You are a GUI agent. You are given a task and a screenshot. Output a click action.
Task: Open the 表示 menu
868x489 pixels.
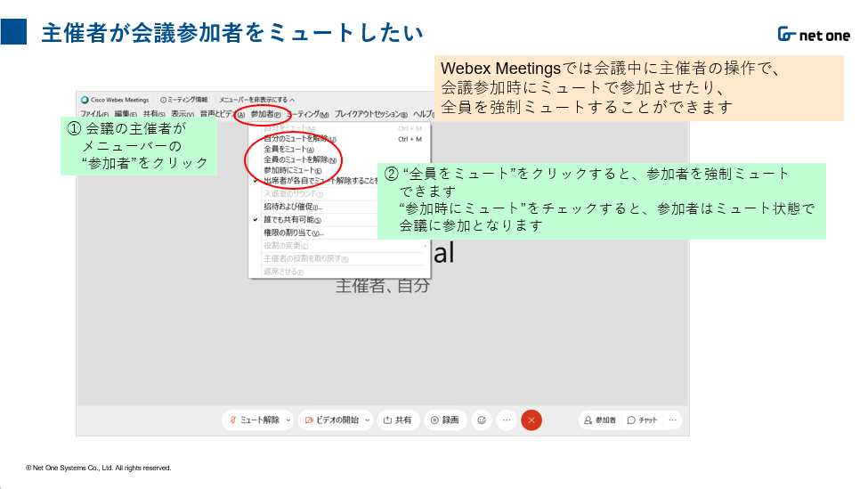coord(183,114)
